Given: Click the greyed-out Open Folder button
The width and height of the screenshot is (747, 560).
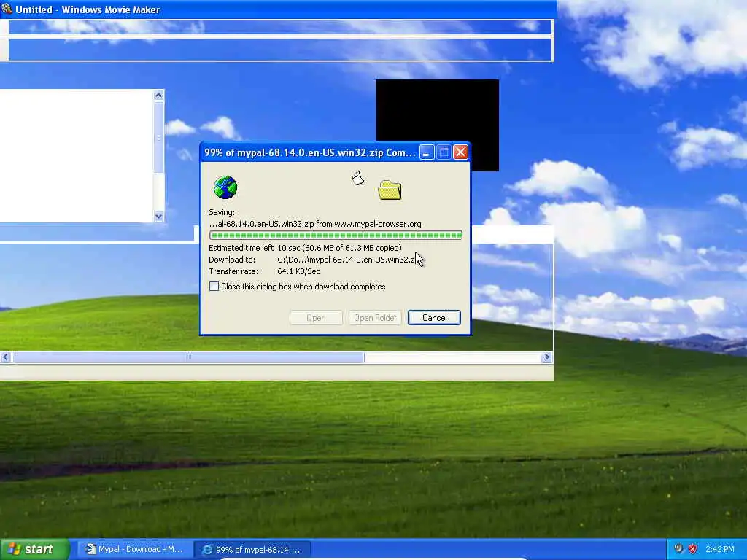Looking at the screenshot, I should coord(375,318).
